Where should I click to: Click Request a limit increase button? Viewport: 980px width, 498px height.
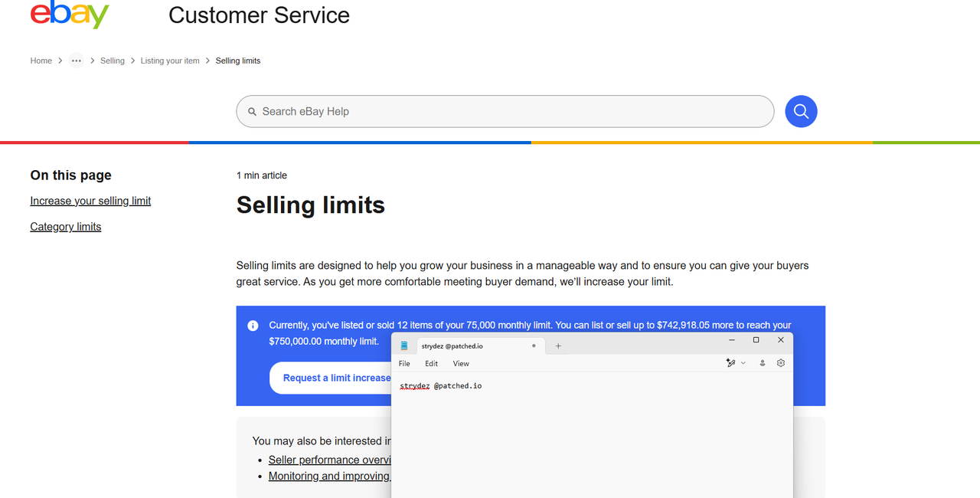(x=331, y=378)
